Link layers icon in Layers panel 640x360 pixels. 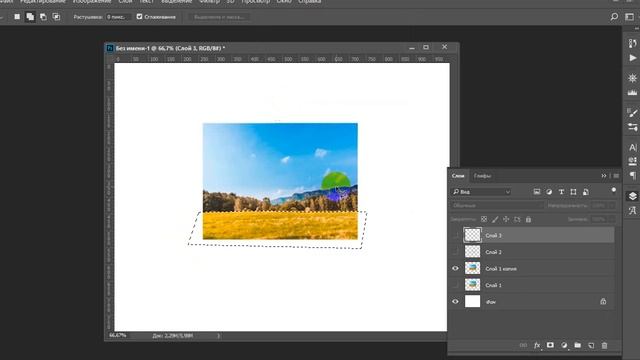click(x=523, y=345)
